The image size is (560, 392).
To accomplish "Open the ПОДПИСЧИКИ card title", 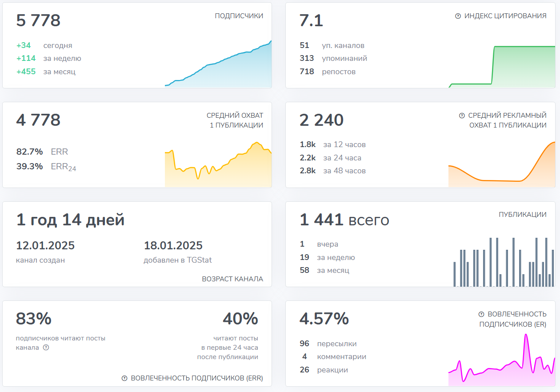I will [239, 16].
